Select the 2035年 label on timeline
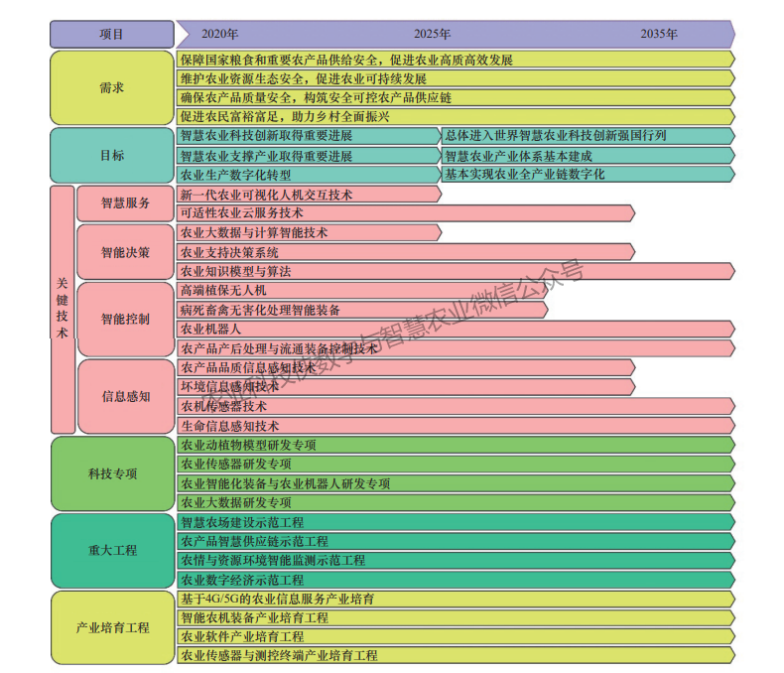Screen dimensions: 784x673 click(x=659, y=34)
